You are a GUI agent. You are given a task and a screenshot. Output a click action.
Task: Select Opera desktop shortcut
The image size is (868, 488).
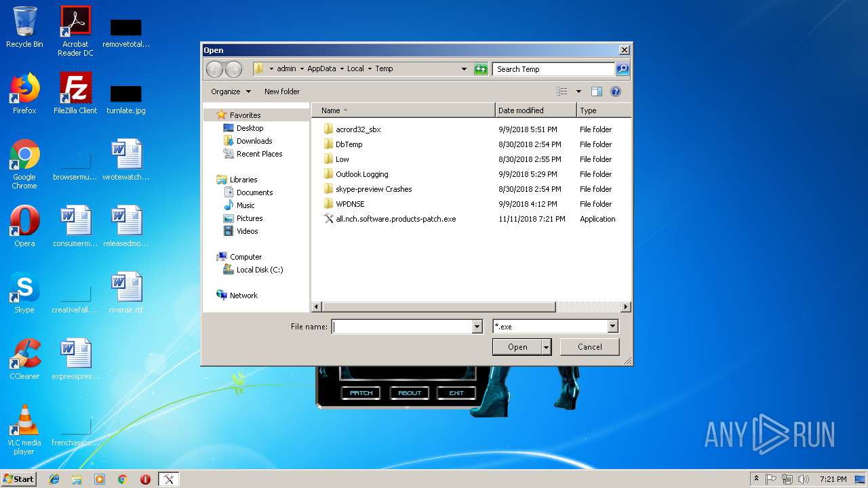click(x=24, y=226)
